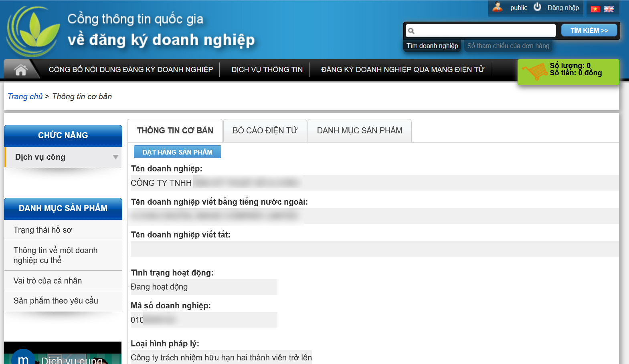629x364 pixels.
Task: Click the home icon in navigation bar
Action: point(20,70)
